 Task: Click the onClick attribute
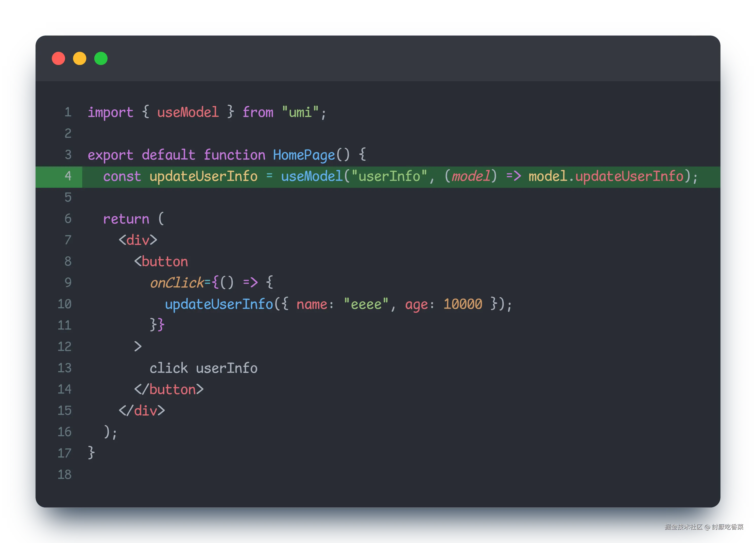tap(177, 283)
